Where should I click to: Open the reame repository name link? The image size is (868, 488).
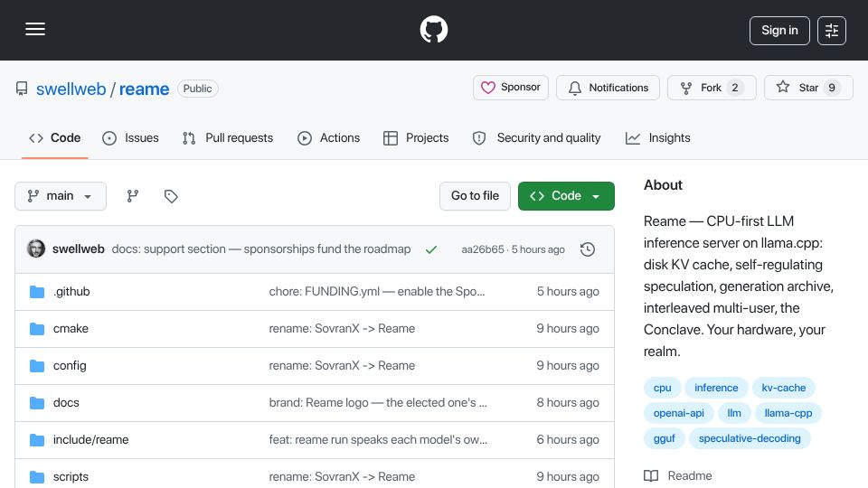point(144,89)
